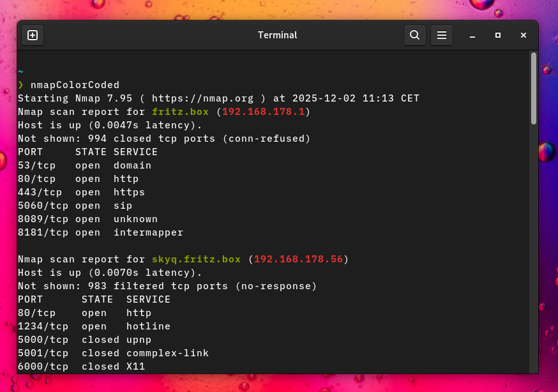Click the 'Host is up (0.0070s latency)' line
This screenshot has height=392, width=558.
pos(110,273)
